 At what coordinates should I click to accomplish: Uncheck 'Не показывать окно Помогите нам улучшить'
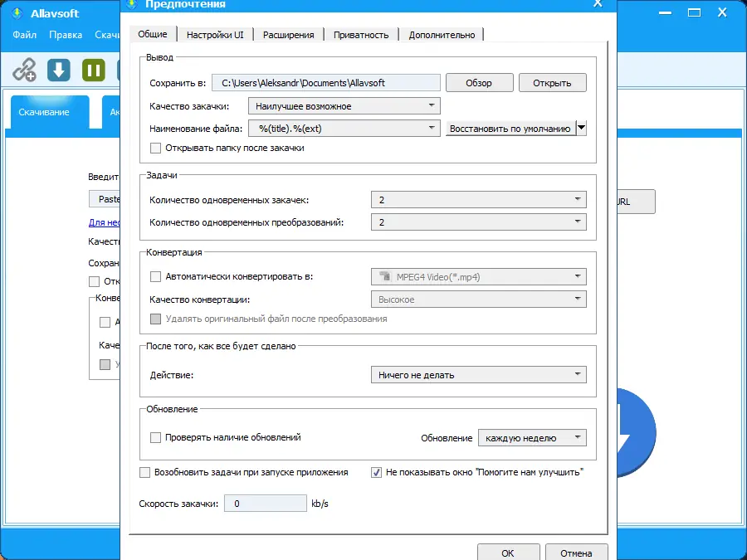pos(376,472)
